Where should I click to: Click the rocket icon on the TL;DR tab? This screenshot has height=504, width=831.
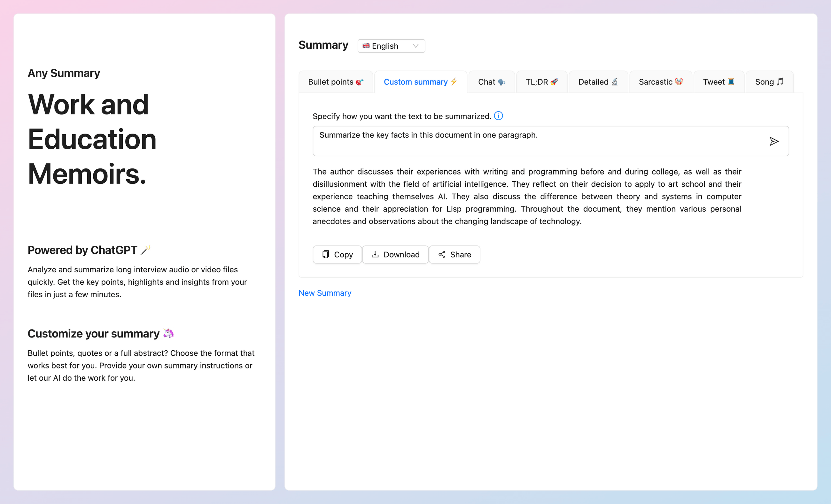click(555, 81)
